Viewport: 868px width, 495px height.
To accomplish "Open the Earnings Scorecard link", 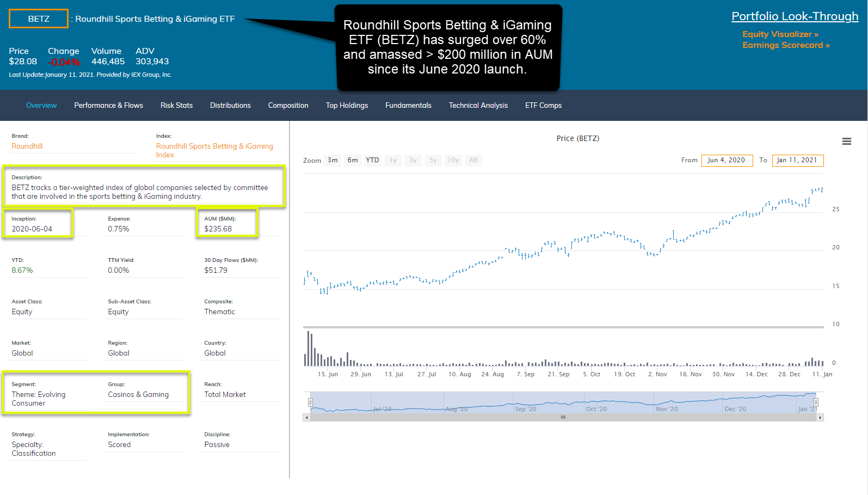I will tap(786, 45).
